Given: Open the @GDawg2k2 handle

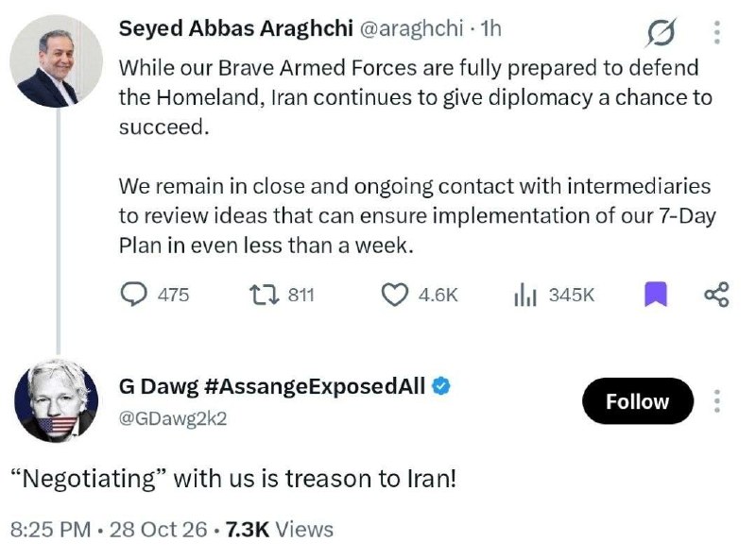Looking at the screenshot, I should [x=173, y=418].
